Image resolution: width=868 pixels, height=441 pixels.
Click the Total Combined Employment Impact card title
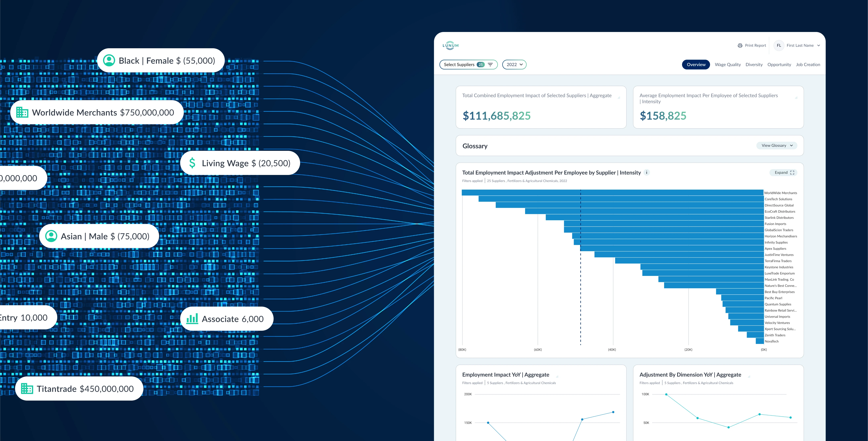(x=537, y=96)
